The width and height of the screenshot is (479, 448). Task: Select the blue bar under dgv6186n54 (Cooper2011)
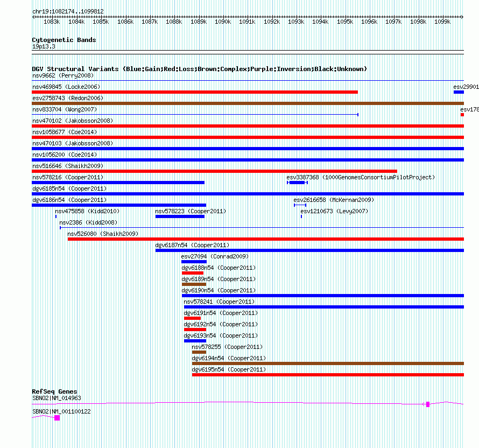coord(119,205)
